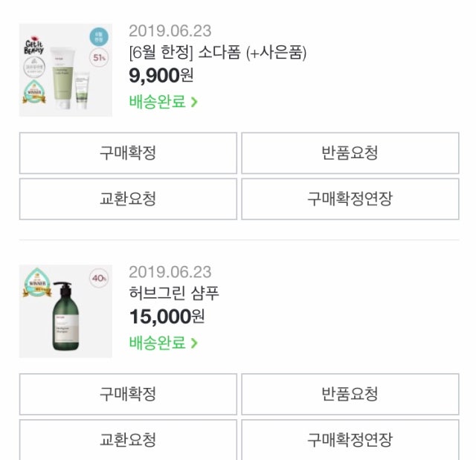Open the [6월 한정] 소다폼 product title
Image resolution: width=476 pixels, height=460 pixels.
click(x=217, y=52)
